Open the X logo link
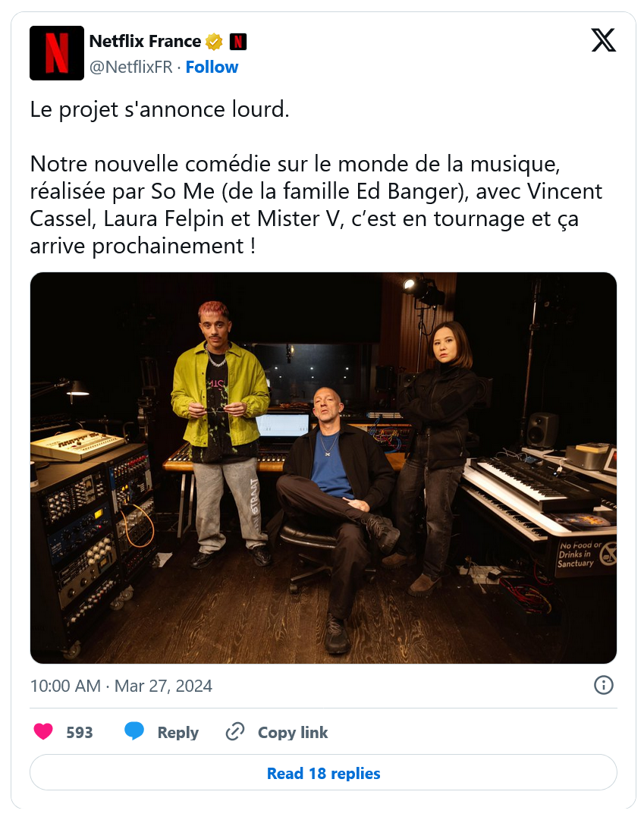 pos(603,40)
